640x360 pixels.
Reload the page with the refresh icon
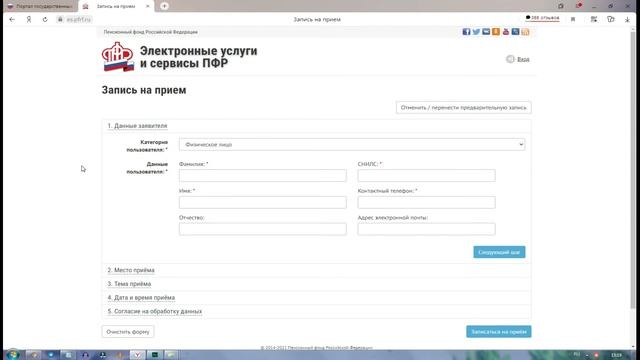(x=45, y=19)
